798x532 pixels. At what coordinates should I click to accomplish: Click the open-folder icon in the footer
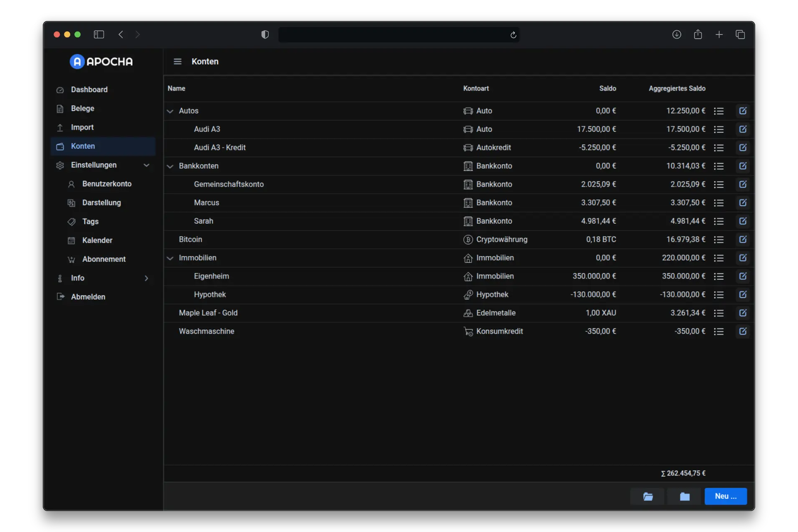tap(648, 496)
